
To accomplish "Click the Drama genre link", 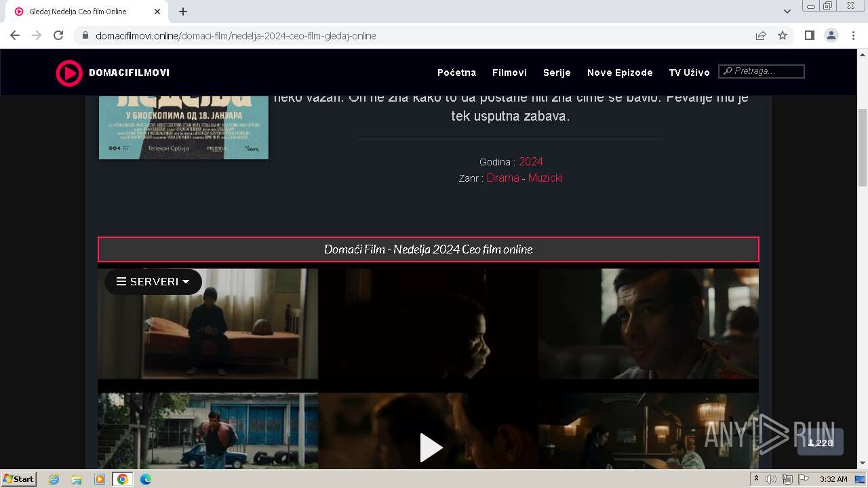I will pyautogui.click(x=502, y=178).
